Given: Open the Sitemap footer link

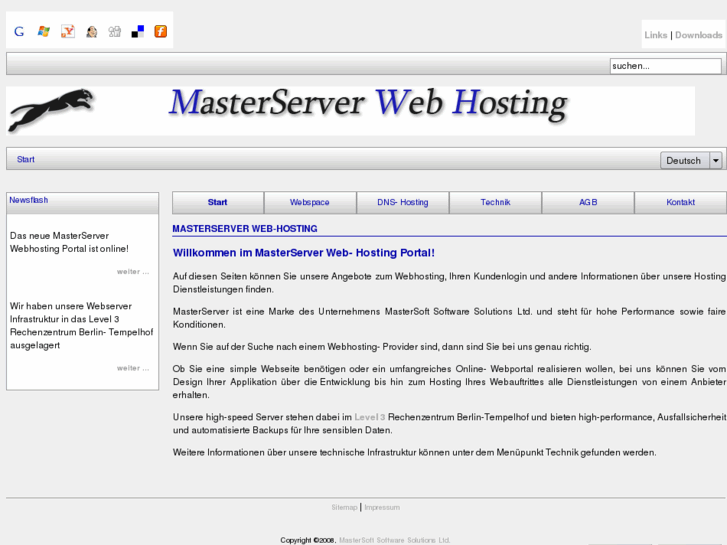Looking at the screenshot, I should [344, 507].
